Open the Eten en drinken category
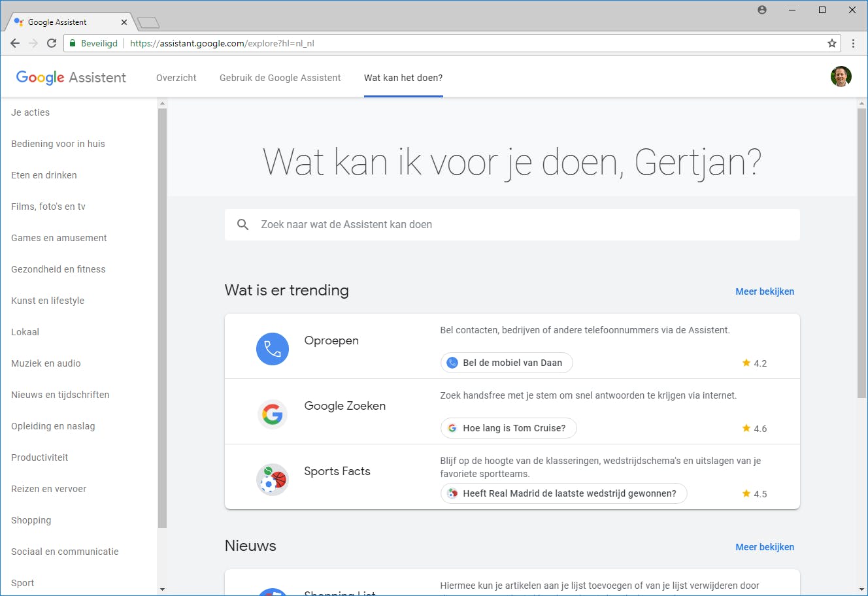 pos(44,175)
